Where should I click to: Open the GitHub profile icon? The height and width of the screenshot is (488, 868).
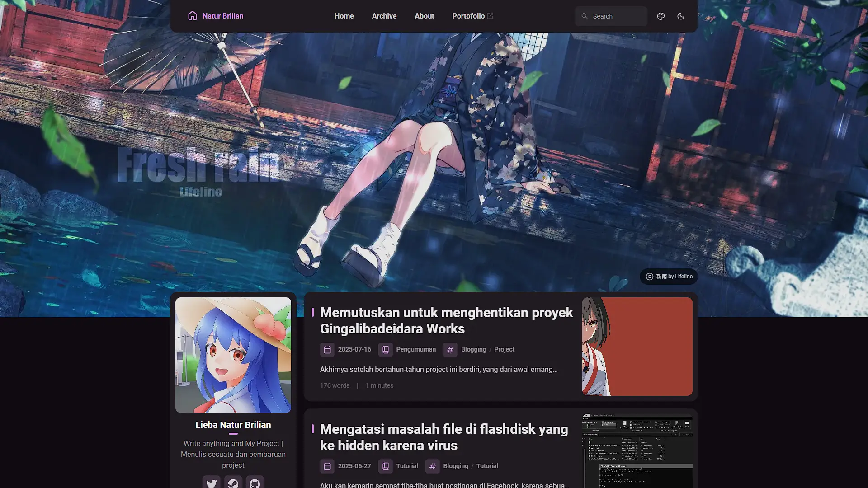tap(255, 483)
